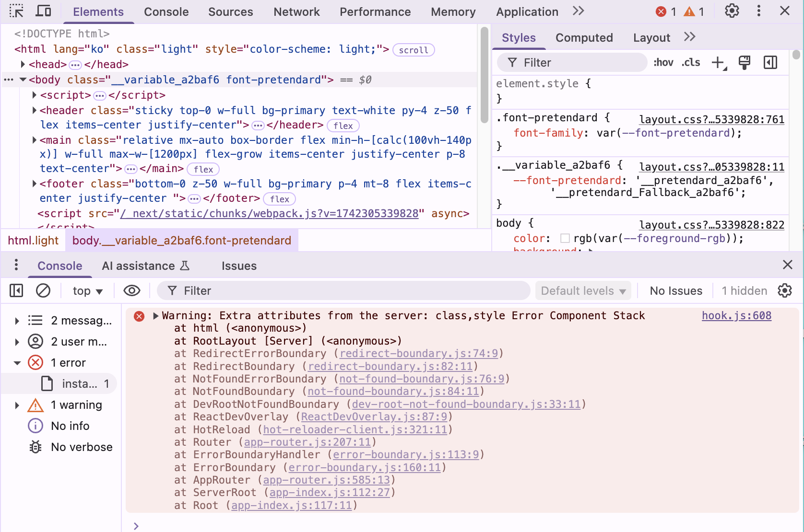The width and height of the screenshot is (804, 532).
Task: Open drawer three-dot options menu
Action: pos(16,265)
